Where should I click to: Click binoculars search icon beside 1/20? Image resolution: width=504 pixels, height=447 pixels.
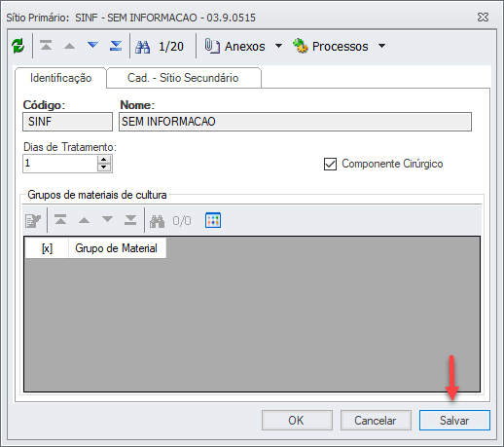[143, 47]
